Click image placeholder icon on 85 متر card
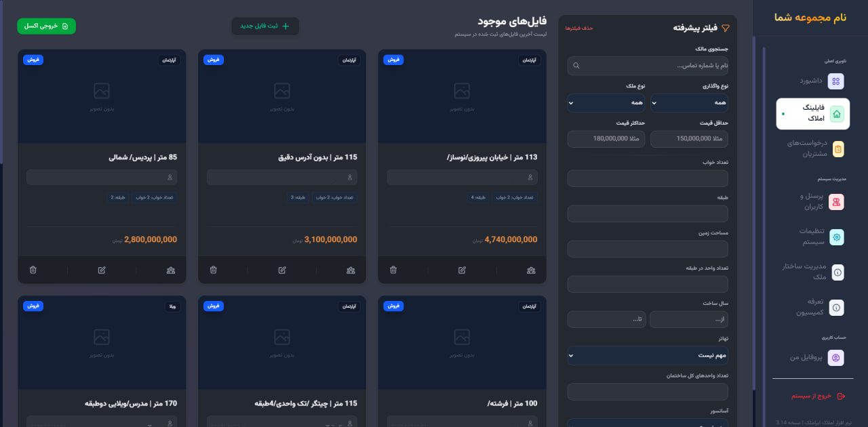The width and height of the screenshot is (868, 427). click(102, 91)
